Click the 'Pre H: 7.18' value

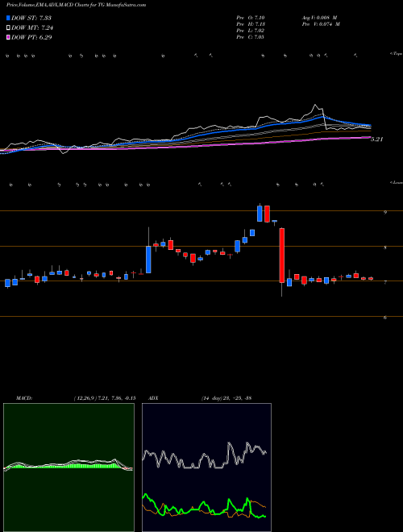click(x=251, y=24)
